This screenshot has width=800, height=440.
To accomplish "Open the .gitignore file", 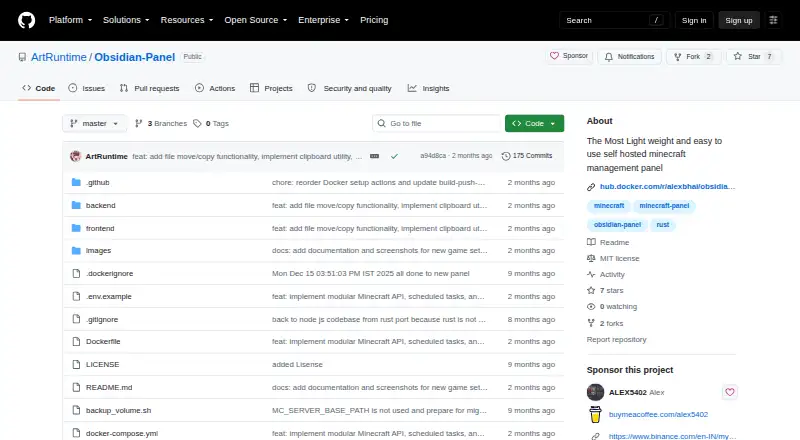I will (102, 320).
